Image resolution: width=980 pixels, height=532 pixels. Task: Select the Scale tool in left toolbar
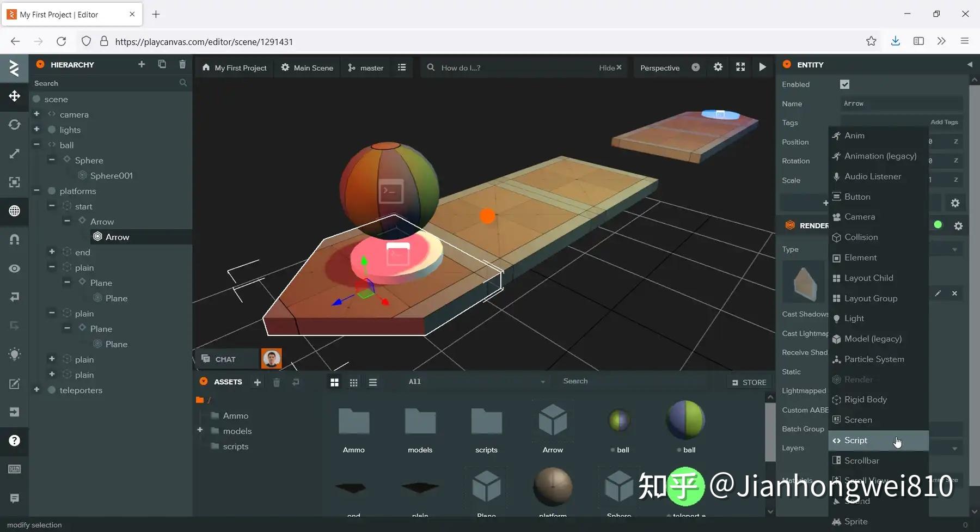click(x=14, y=154)
